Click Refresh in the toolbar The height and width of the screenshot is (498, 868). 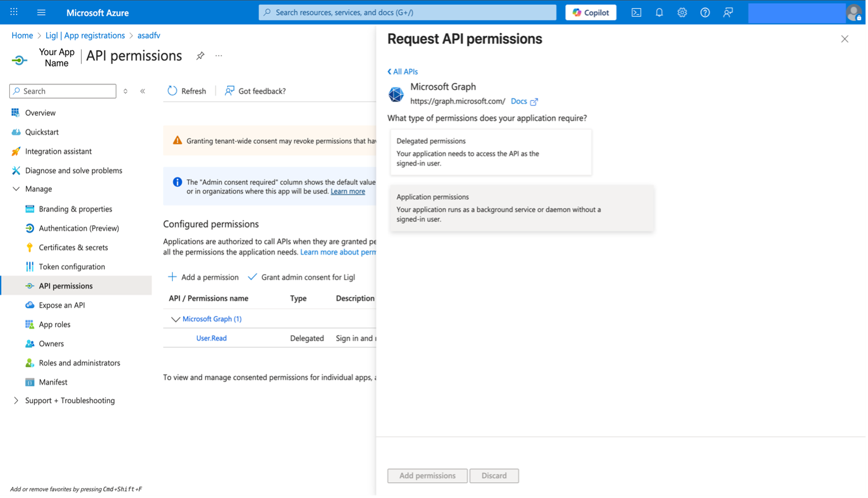point(187,92)
